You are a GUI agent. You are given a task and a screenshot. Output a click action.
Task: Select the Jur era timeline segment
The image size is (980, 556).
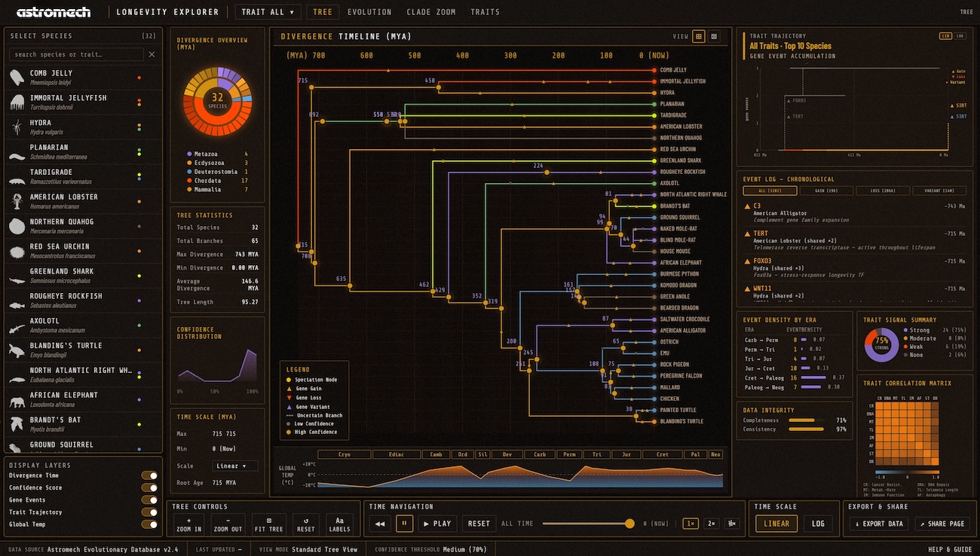click(626, 454)
